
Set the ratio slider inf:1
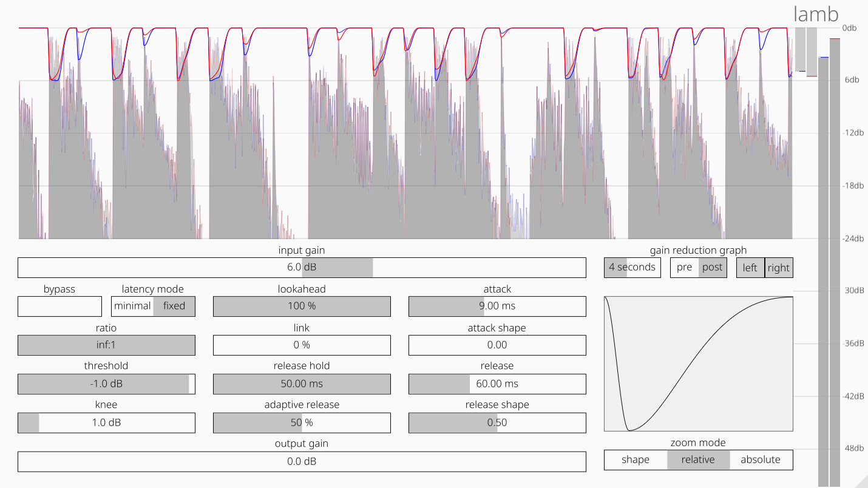pyautogui.click(x=106, y=345)
